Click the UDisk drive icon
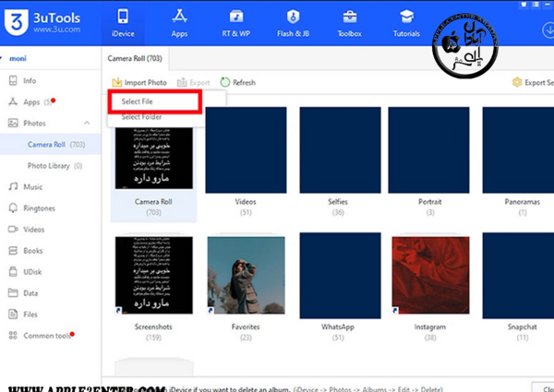Viewport: 554px width, 392px height. 13,272
